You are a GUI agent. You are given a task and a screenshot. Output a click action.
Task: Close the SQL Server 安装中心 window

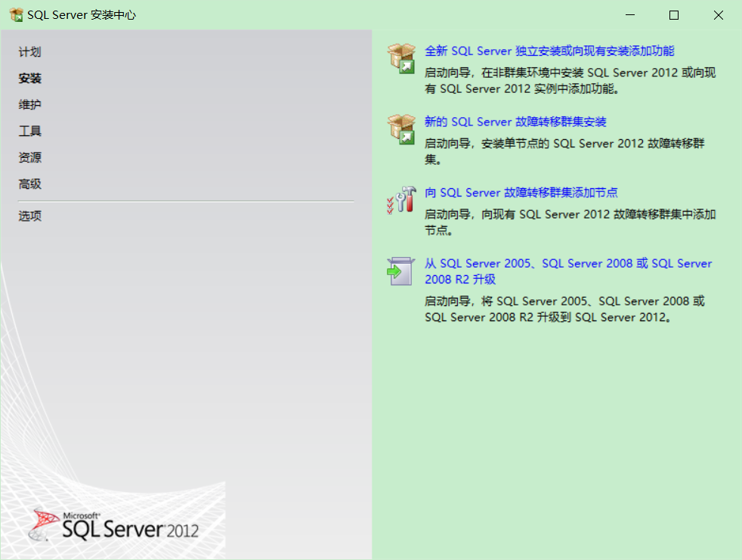(x=718, y=15)
